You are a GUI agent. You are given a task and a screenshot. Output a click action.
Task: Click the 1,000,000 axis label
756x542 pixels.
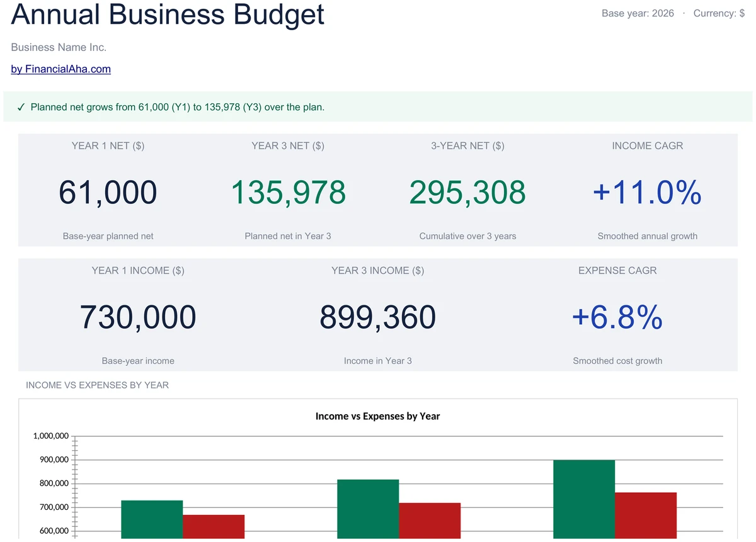[x=50, y=436]
